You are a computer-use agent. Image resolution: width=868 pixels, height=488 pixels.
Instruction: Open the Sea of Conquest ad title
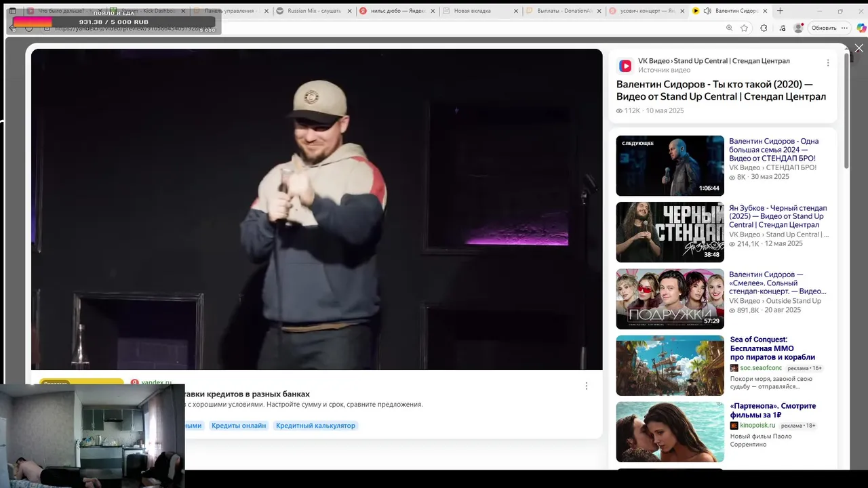772,348
